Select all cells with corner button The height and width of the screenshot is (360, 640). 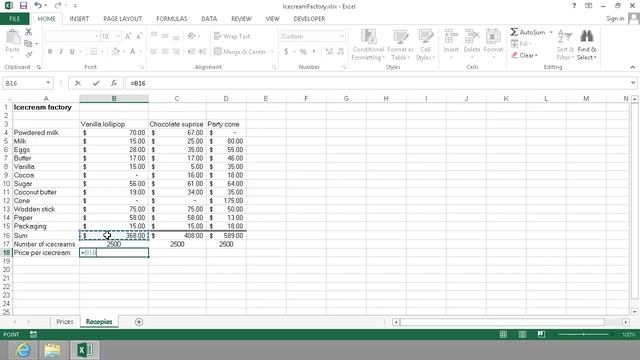pos(6,99)
